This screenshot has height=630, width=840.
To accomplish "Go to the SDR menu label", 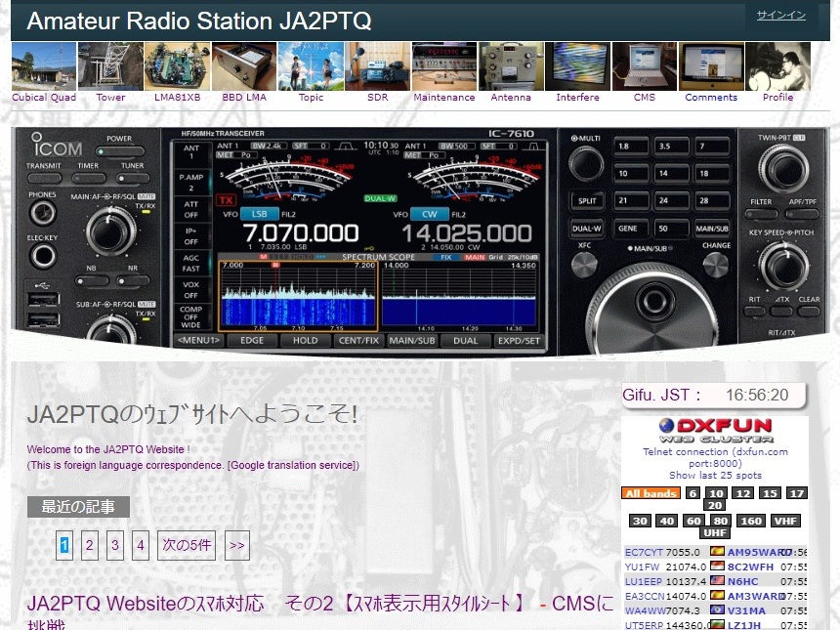I will 378,98.
